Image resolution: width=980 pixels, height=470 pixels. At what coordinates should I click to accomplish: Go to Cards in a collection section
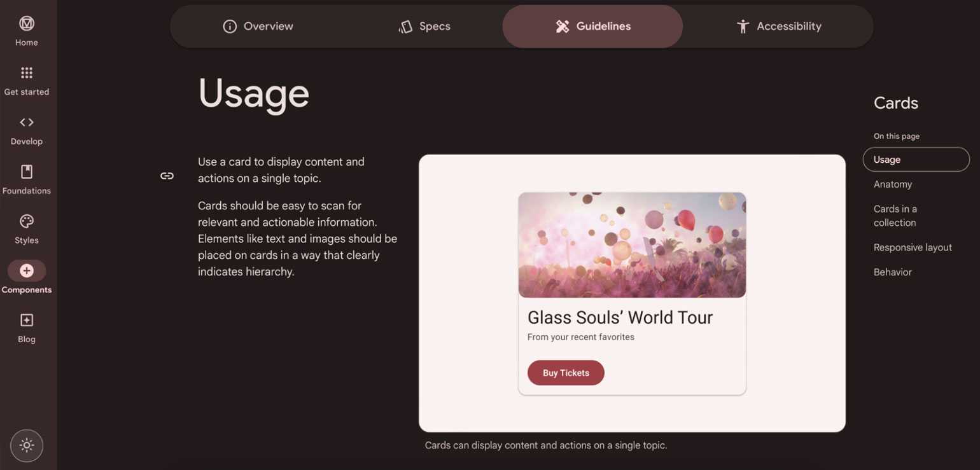coord(895,216)
